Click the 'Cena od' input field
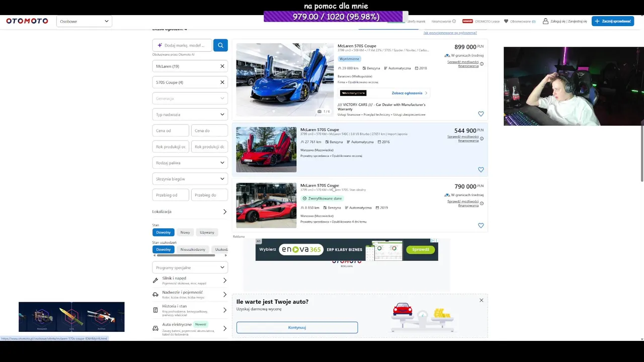 [x=171, y=131]
